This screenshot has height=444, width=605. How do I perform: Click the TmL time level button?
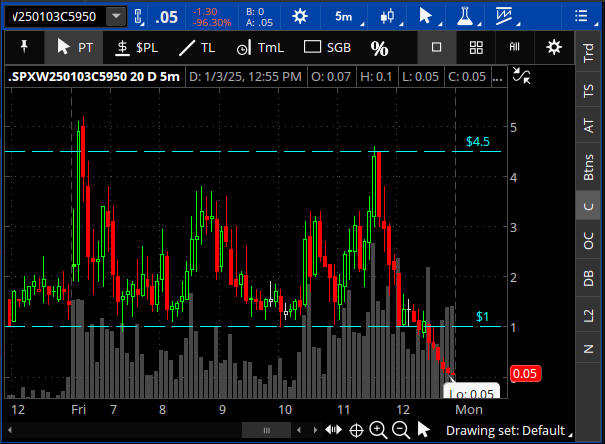[259, 48]
